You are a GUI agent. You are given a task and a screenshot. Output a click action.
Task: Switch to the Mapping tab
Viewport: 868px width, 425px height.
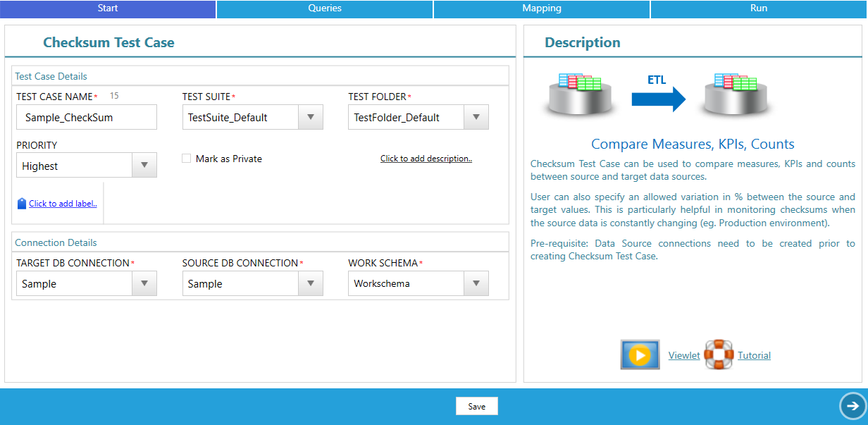542,9
